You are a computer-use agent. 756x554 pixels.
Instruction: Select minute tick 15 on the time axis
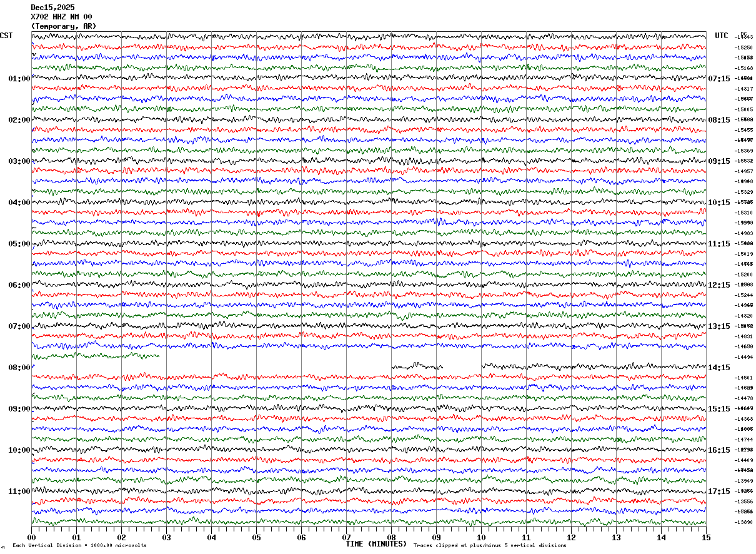(x=706, y=537)
